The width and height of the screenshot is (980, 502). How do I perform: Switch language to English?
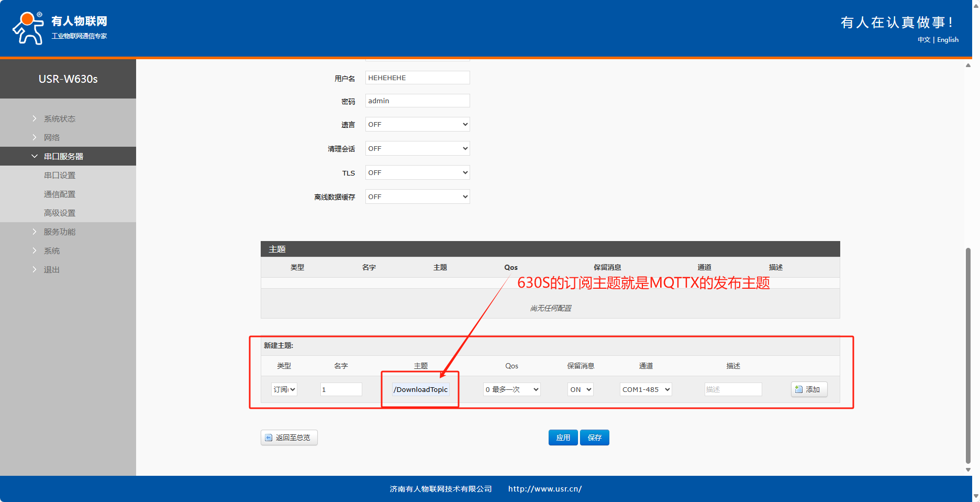948,40
